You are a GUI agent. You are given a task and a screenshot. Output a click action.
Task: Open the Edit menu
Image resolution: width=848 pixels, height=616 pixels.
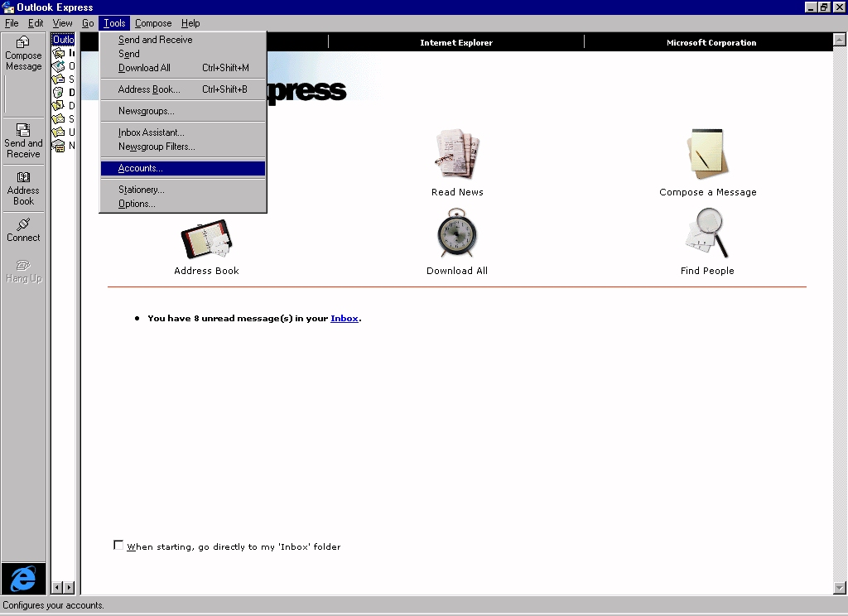[36, 23]
